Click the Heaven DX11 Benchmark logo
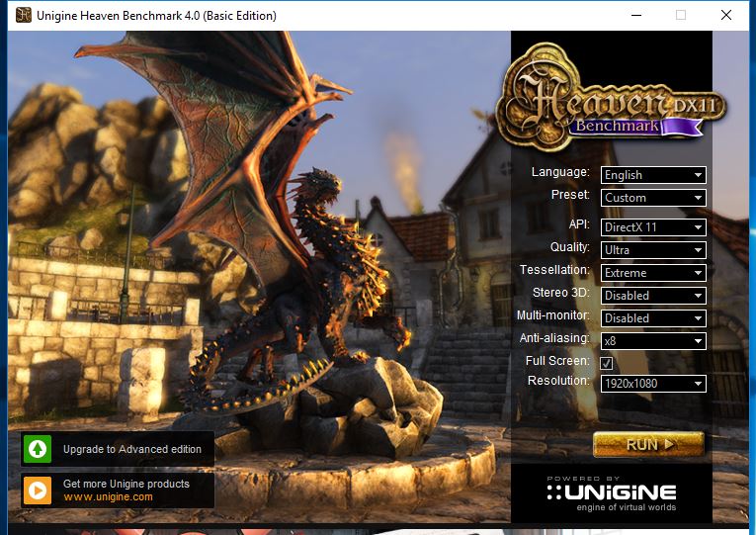This screenshot has height=535, width=756. pyautogui.click(x=612, y=97)
